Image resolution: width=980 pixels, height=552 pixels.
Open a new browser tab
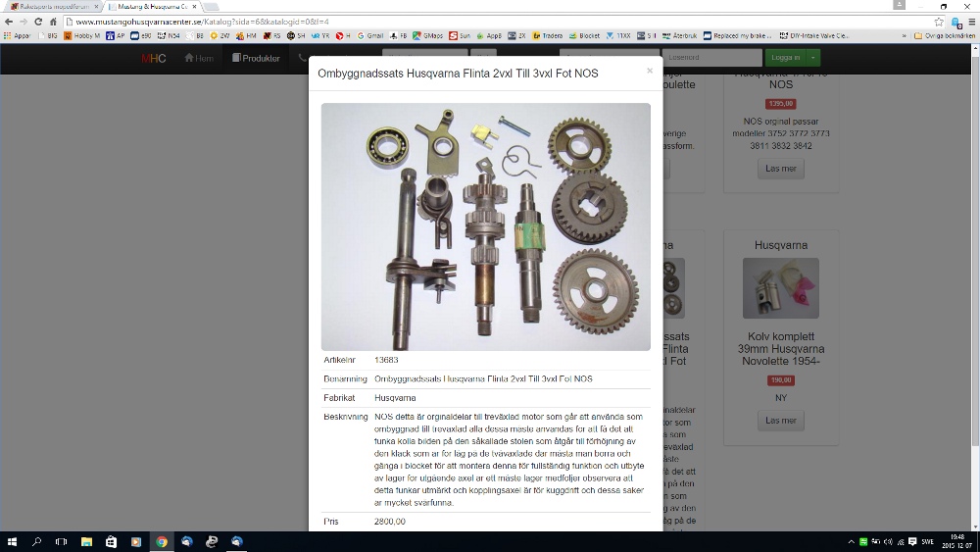[212, 6]
